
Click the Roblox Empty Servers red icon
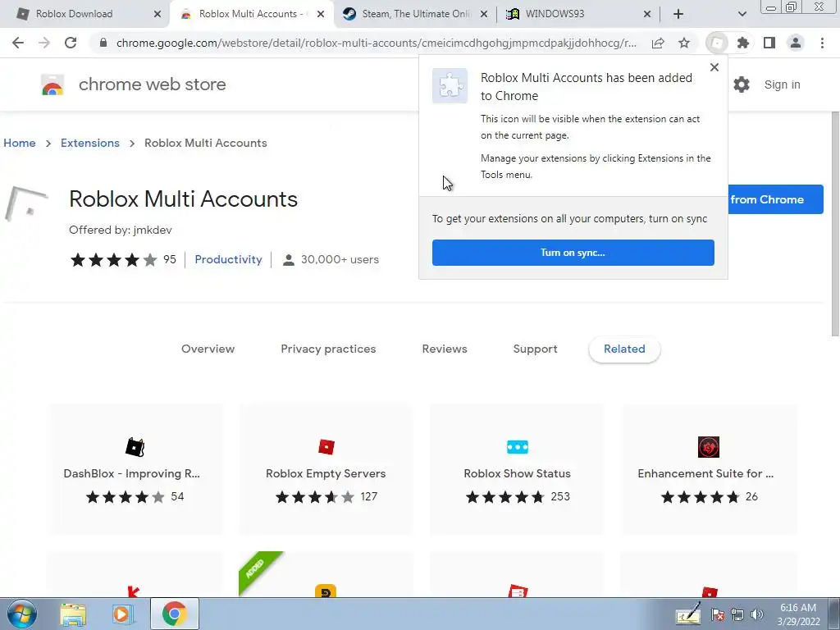pos(326,447)
